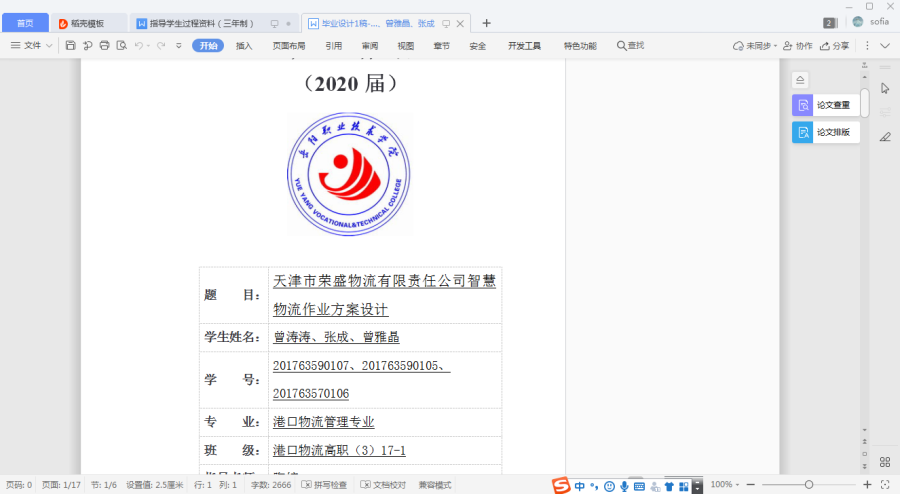
Task: Click the Save icon in quick toolbar
Action: coord(70,45)
